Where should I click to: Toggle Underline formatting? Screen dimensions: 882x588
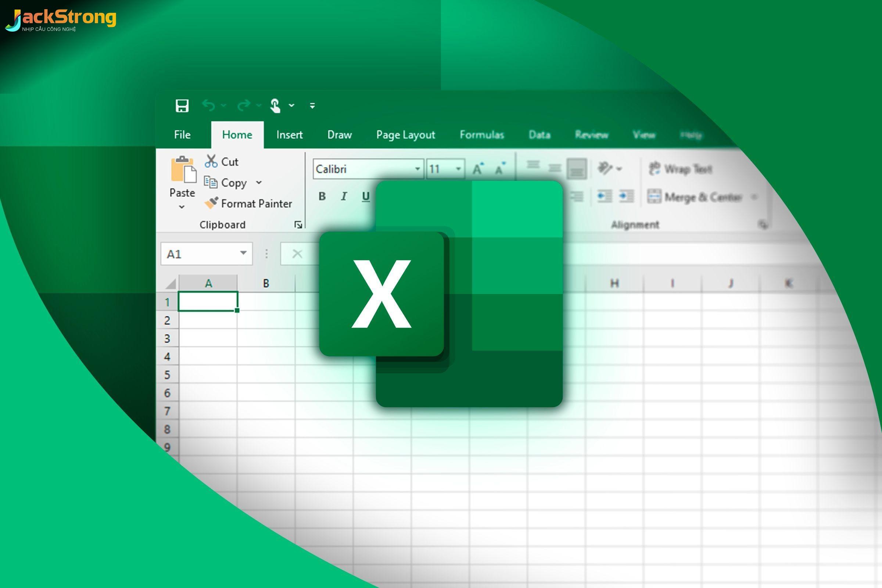point(366,197)
